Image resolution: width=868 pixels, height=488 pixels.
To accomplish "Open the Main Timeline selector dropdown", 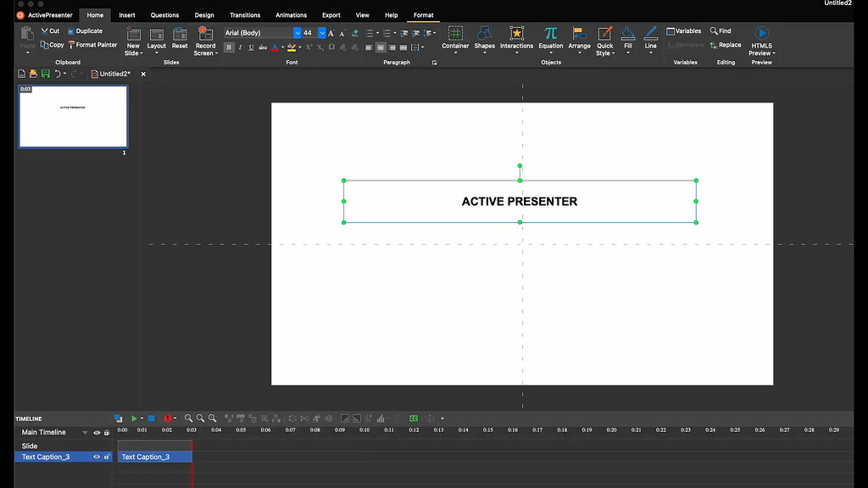I will click(x=85, y=433).
